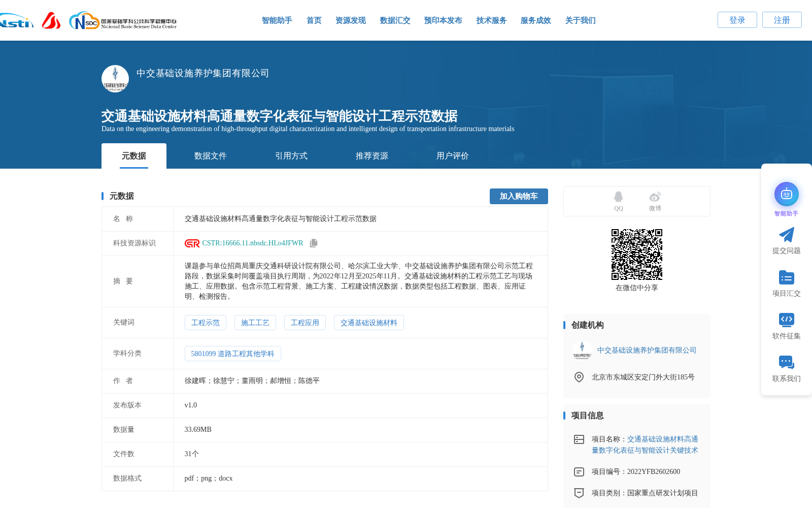Click the CSTR red logo icon

coord(192,243)
